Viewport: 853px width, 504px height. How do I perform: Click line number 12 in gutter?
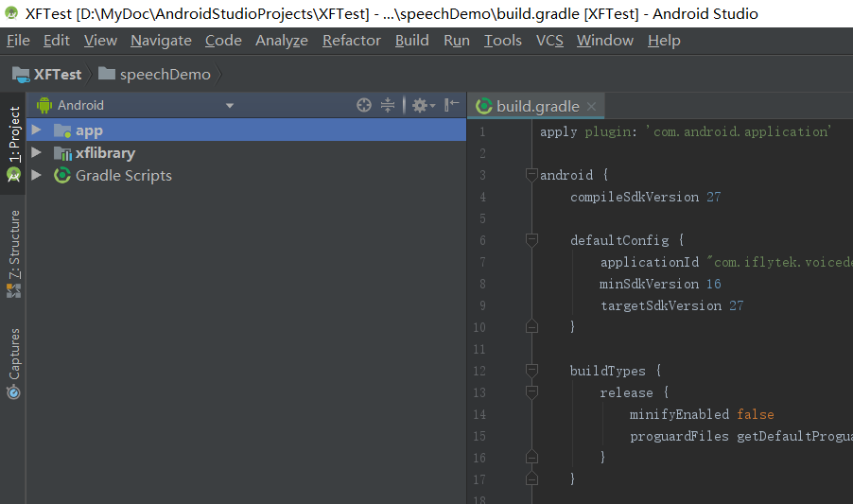(479, 371)
